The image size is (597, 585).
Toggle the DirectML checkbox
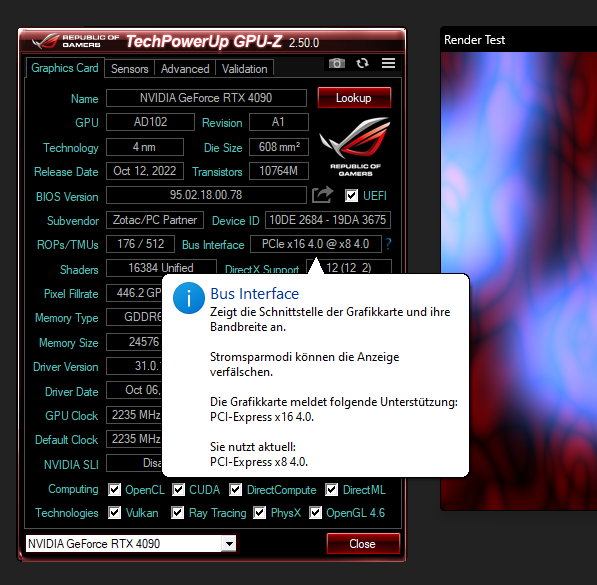click(x=331, y=490)
